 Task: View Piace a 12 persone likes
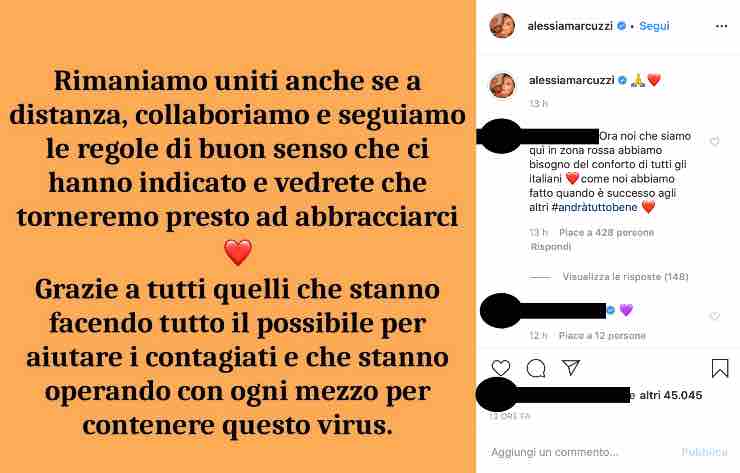coord(602,336)
